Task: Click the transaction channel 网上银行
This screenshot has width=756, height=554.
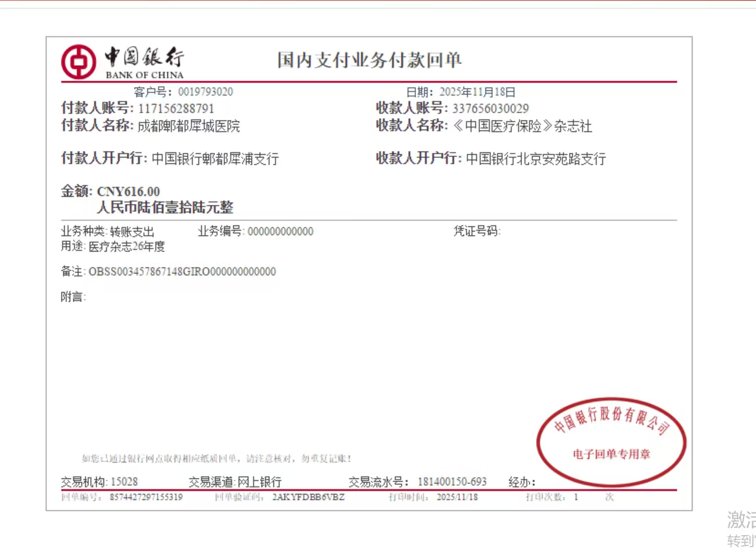Action: [259, 482]
